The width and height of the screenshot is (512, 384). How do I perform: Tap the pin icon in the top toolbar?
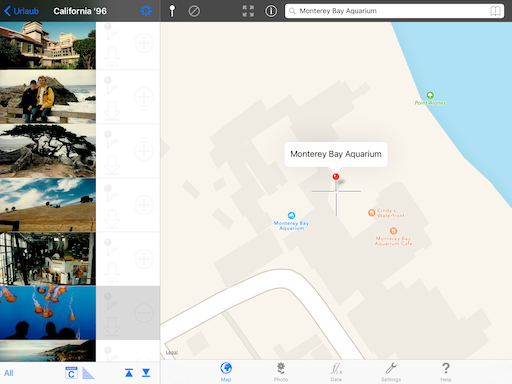click(x=172, y=11)
